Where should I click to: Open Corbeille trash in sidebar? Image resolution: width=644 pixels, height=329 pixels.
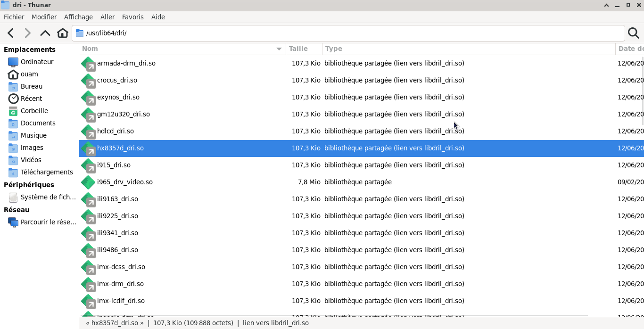coord(34,111)
